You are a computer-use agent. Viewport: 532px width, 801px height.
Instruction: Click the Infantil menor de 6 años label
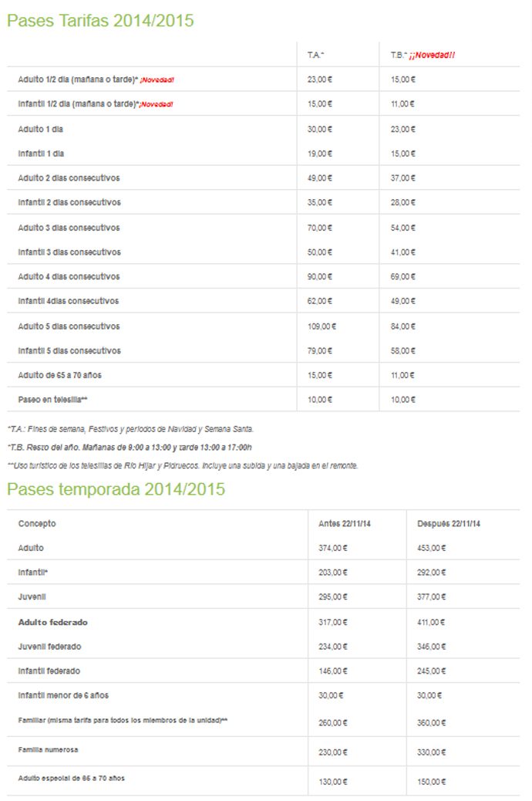[63, 695]
